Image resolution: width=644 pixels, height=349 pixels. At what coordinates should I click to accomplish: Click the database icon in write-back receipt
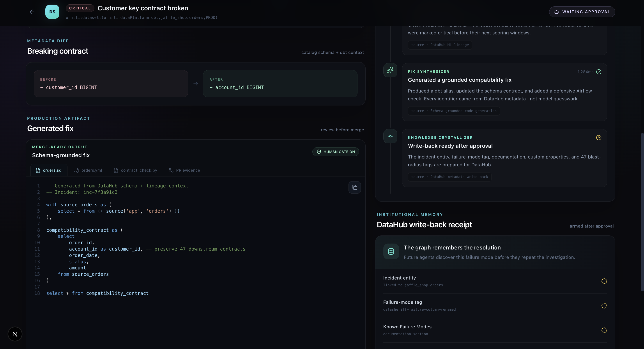pos(391,251)
